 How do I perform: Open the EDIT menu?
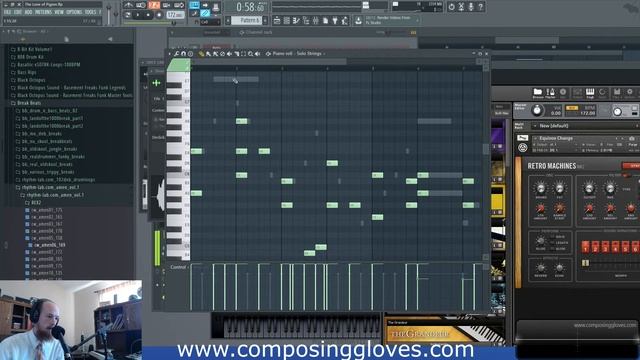tap(18, 12)
